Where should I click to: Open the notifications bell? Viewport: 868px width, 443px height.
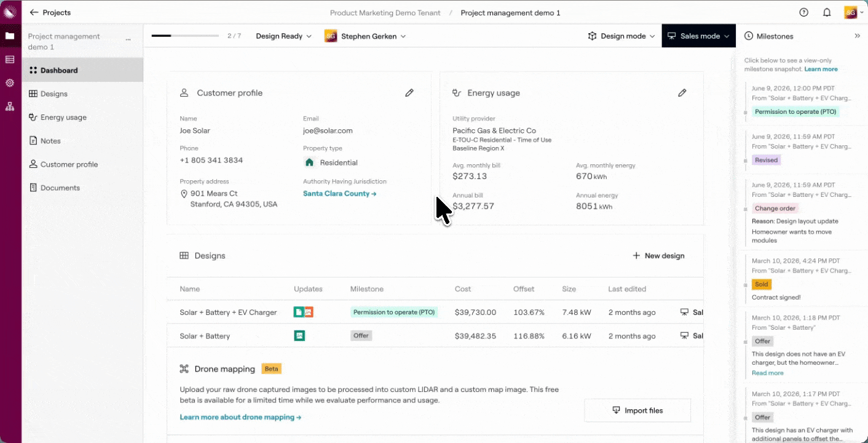827,12
